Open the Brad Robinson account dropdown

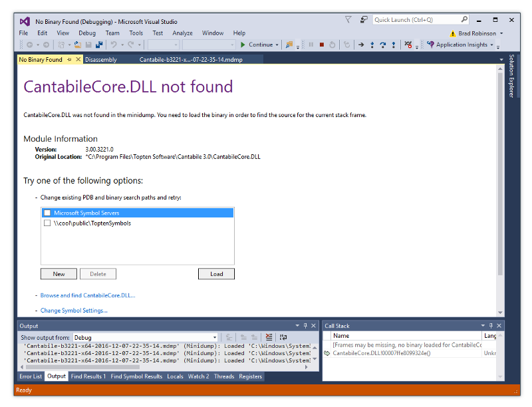coord(501,33)
